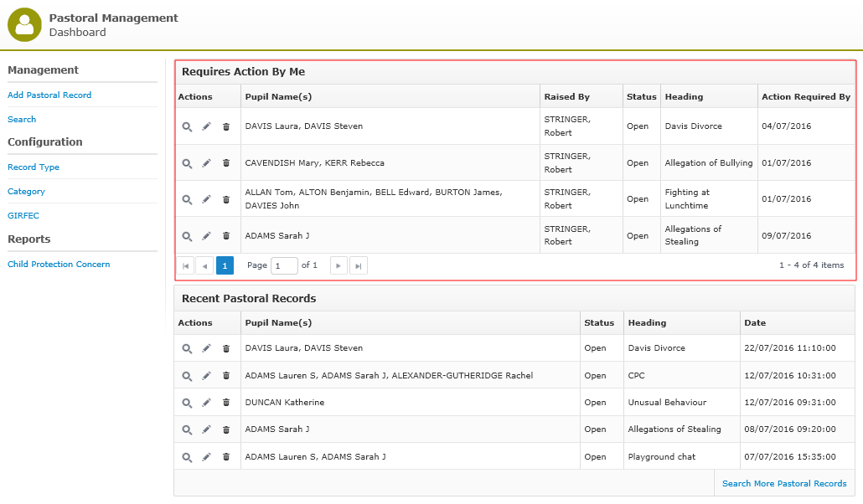View the Playground chat record
This screenshot has width=863, height=504.
(x=187, y=458)
